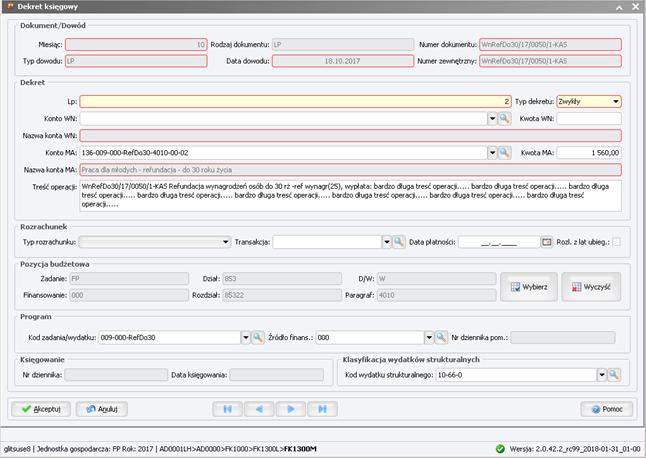Click Data księgowania field
Viewport: 646px width, 458px height.
pos(276,375)
